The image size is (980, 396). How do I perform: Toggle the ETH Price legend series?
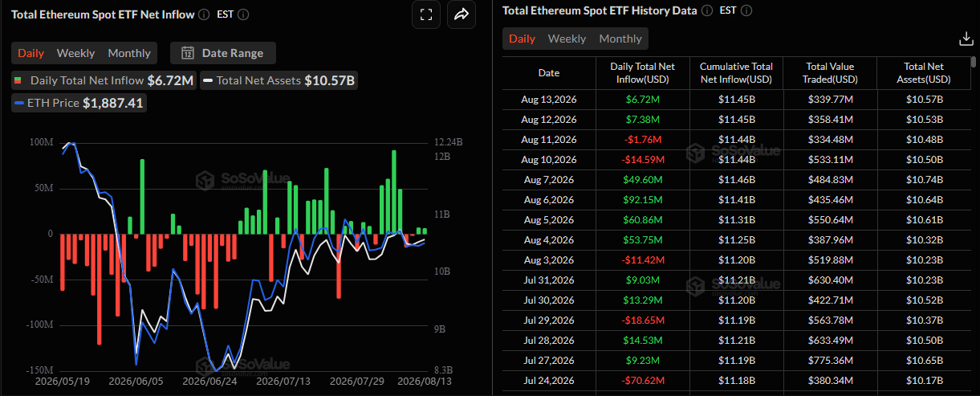tap(78, 103)
